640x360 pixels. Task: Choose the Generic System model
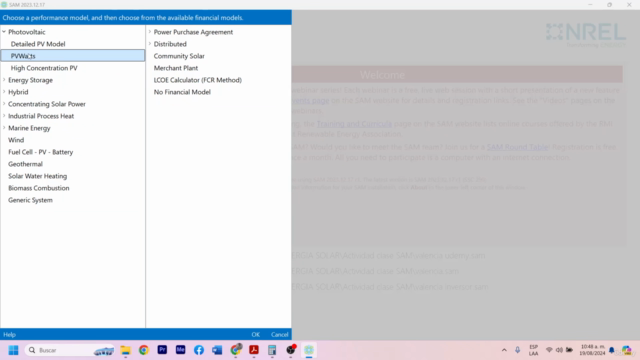[x=30, y=200]
